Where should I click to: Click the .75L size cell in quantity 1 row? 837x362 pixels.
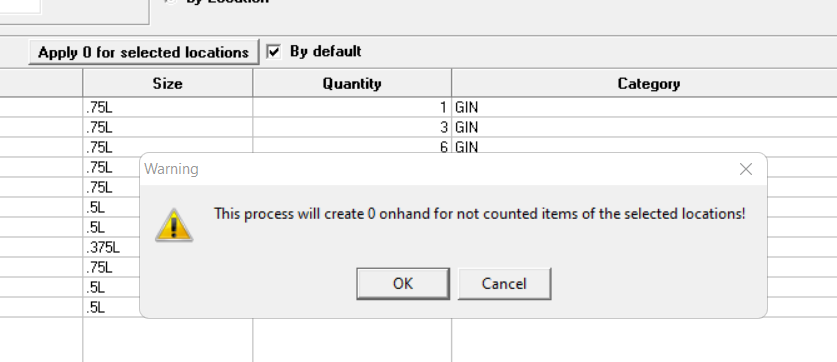click(168, 107)
